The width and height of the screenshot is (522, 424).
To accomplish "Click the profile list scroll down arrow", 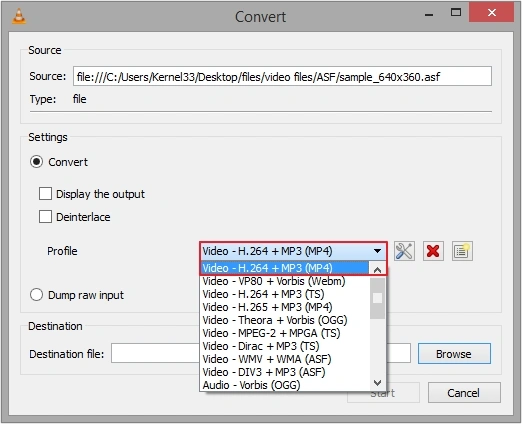I will [x=378, y=383].
